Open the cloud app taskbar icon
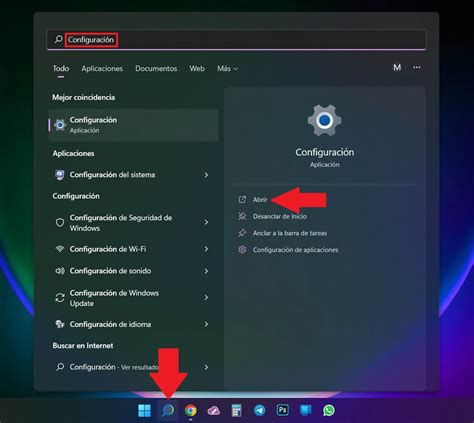Image resolution: width=474 pixels, height=423 pixels. pos(213,411)
